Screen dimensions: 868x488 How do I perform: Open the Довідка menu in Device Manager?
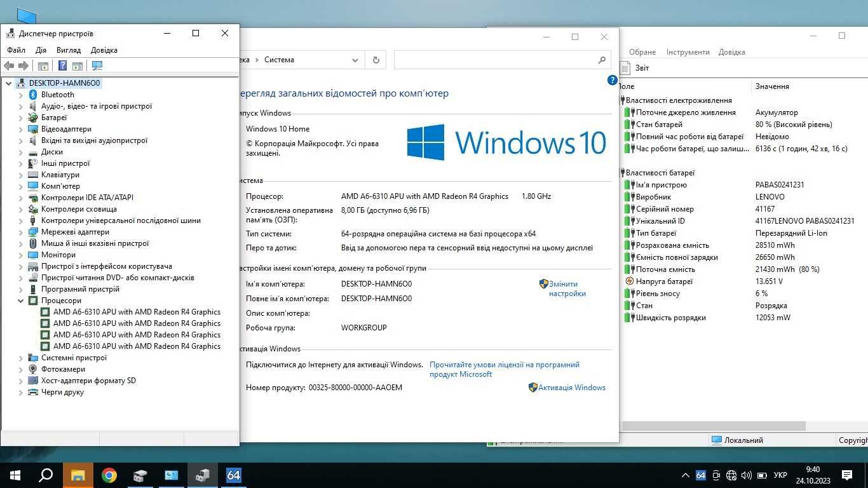click(104, 50)
